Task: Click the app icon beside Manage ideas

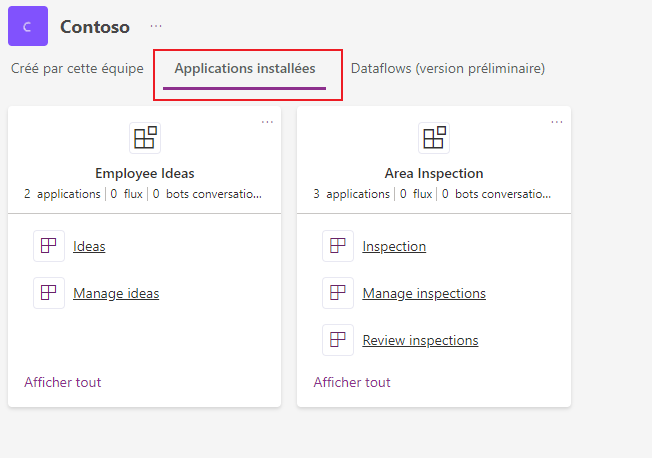Action: [x=49, y=293]
